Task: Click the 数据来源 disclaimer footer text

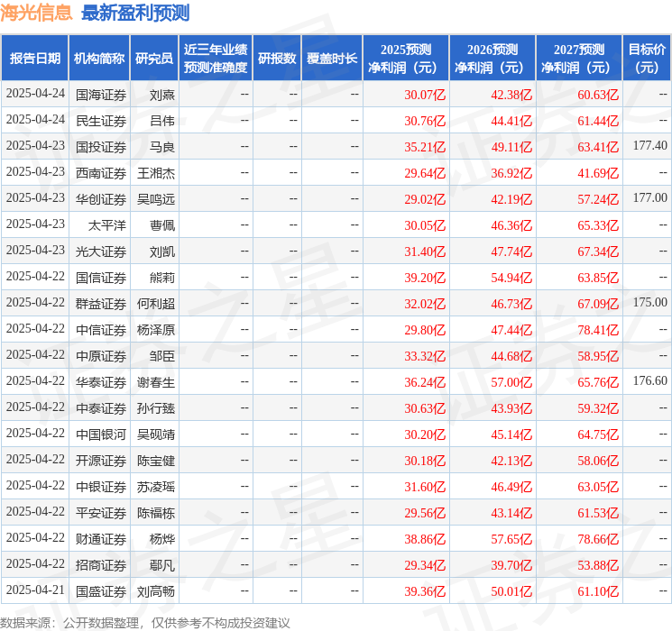Action: tap(145, 623)
